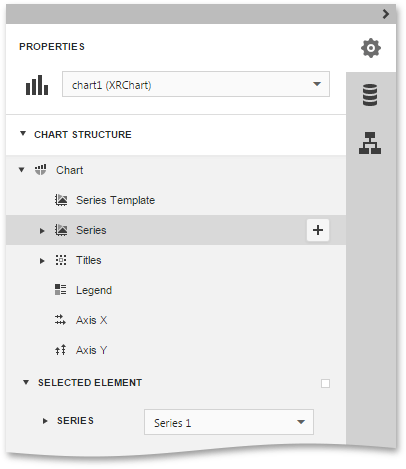Click the Axis X icon
This screenshot has width=406, height=469.
click(60, 320)
